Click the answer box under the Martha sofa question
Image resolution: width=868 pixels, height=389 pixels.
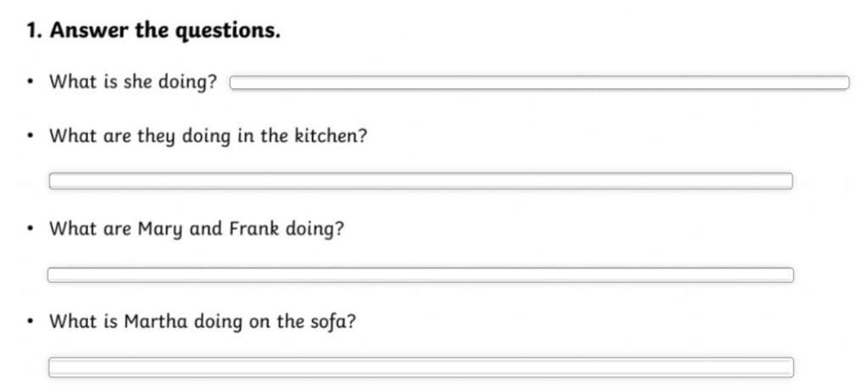point(420,368)
